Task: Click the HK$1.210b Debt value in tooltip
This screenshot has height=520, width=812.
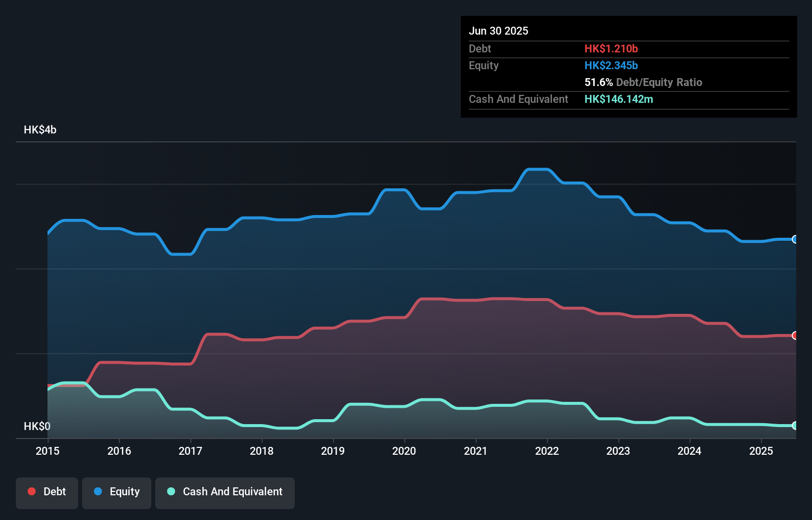Action: [x=611, y=48]
